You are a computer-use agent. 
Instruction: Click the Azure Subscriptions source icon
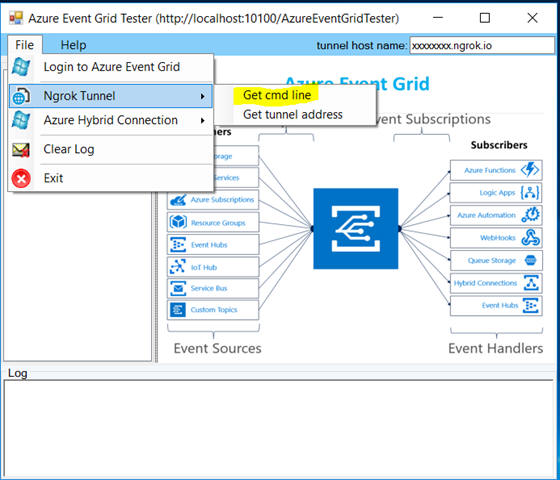coord(178,200)
